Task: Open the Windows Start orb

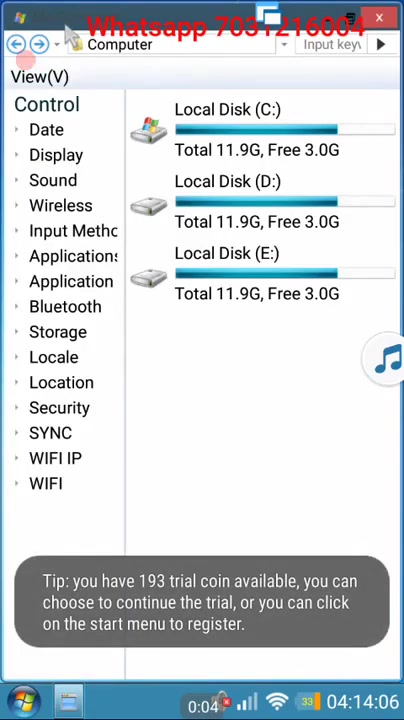Action: (22, 702)
